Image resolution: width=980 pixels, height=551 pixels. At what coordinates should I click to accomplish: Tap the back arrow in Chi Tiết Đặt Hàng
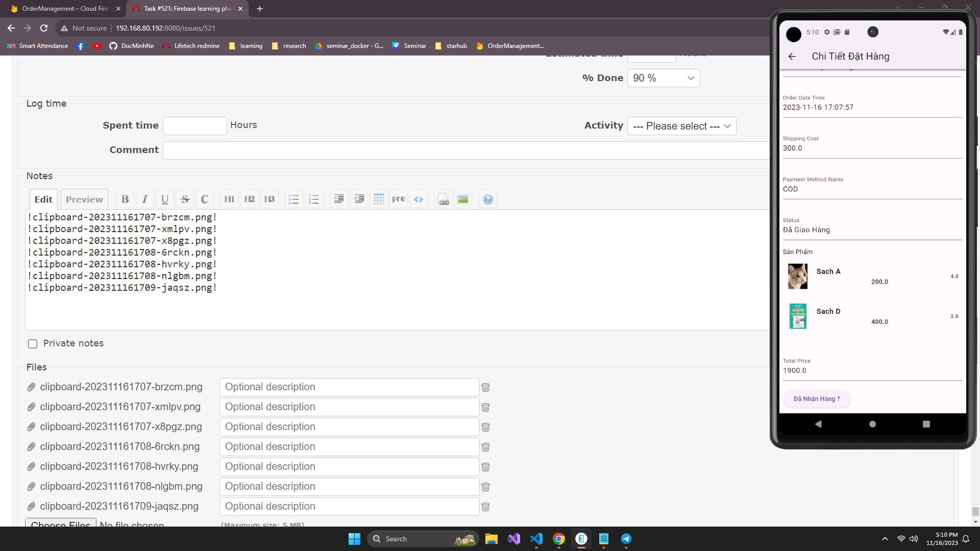click(792, 57)
